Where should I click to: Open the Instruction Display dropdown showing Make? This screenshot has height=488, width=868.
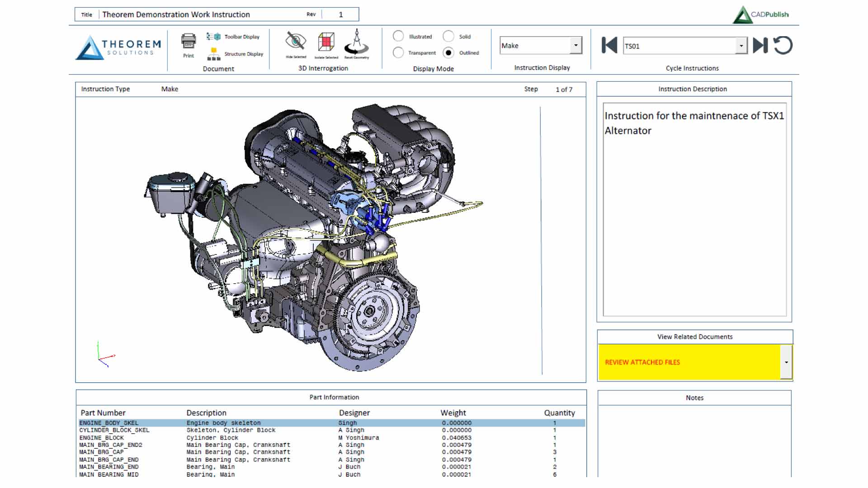576,45
